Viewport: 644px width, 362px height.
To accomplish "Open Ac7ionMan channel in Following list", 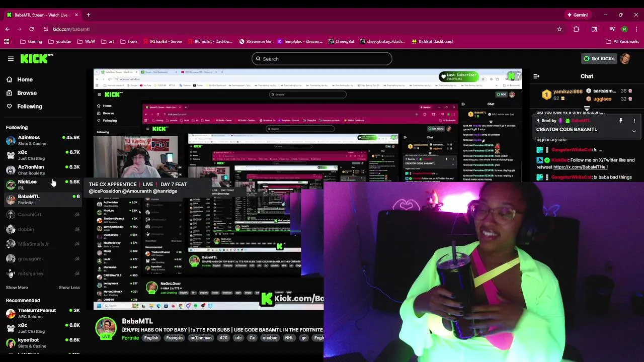I will (43, 170).
